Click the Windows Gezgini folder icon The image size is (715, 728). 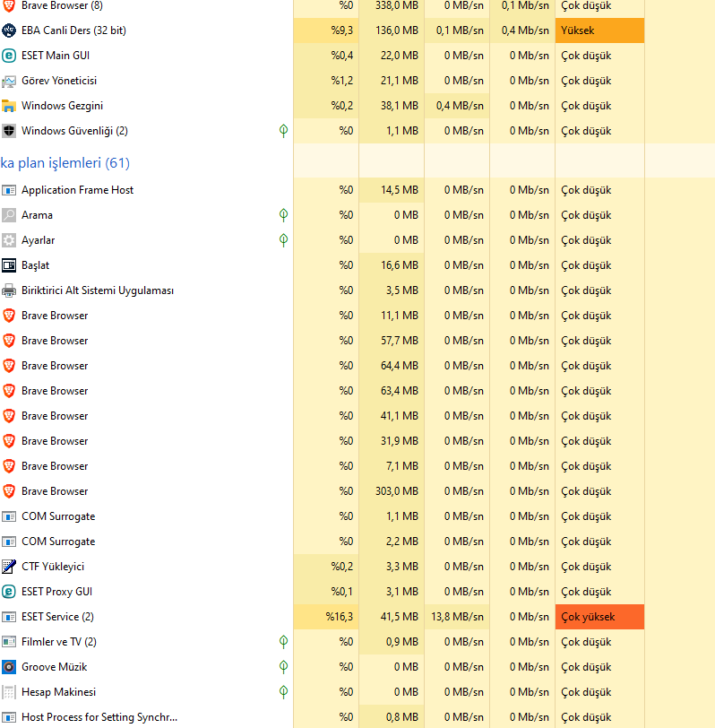click(9, 106)
